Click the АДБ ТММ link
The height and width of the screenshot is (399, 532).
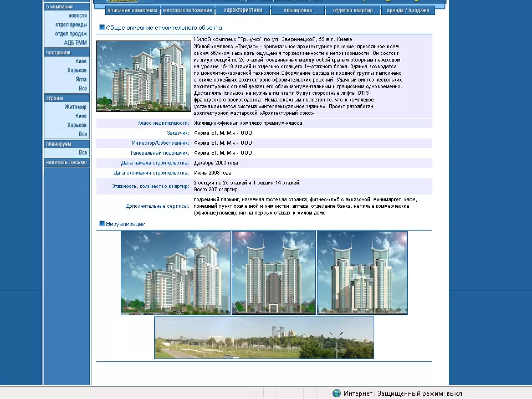[x=75, y=43]
